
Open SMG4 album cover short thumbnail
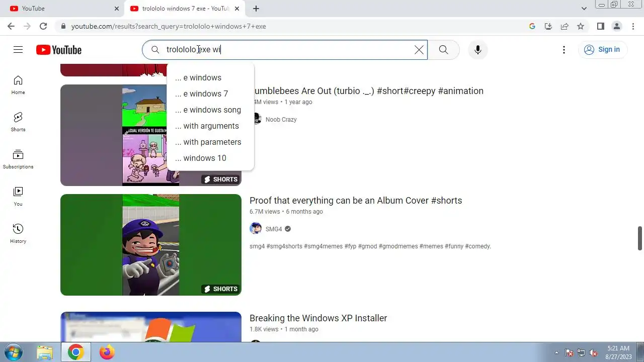151,245
